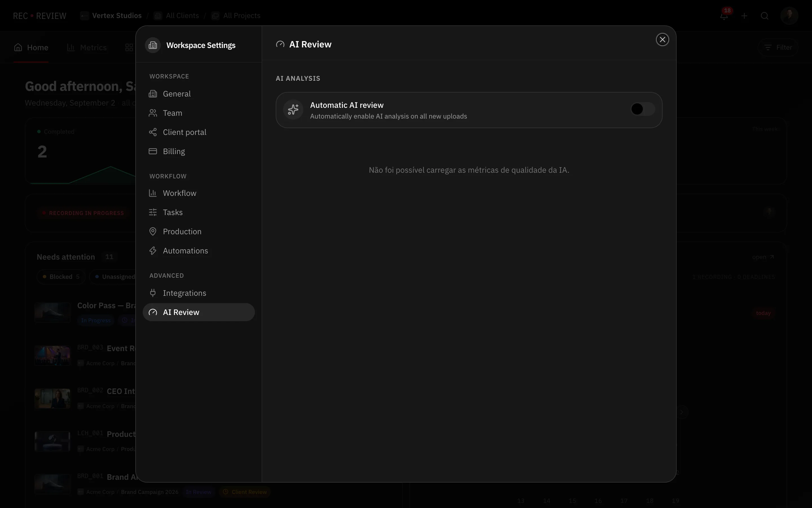Click the open link in background calendar
This screenshot has width=812, height=508.
763,257
